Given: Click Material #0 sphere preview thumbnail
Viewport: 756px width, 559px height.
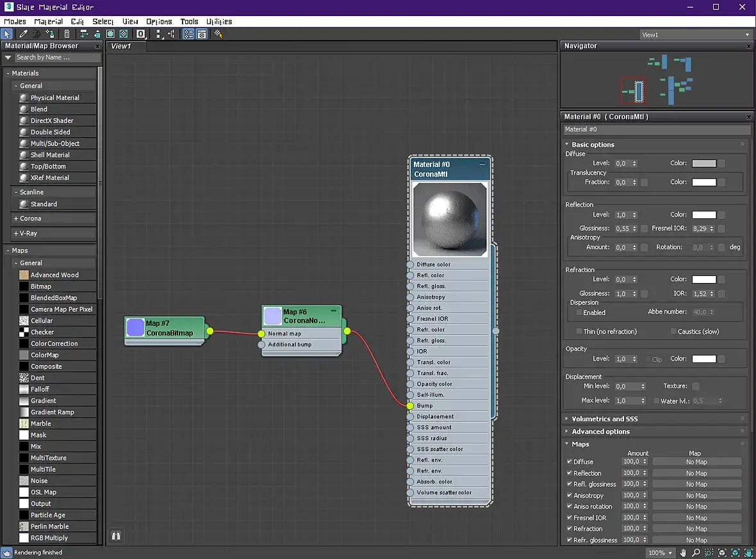Looking at the screenshot, I should tap(449, 219).
